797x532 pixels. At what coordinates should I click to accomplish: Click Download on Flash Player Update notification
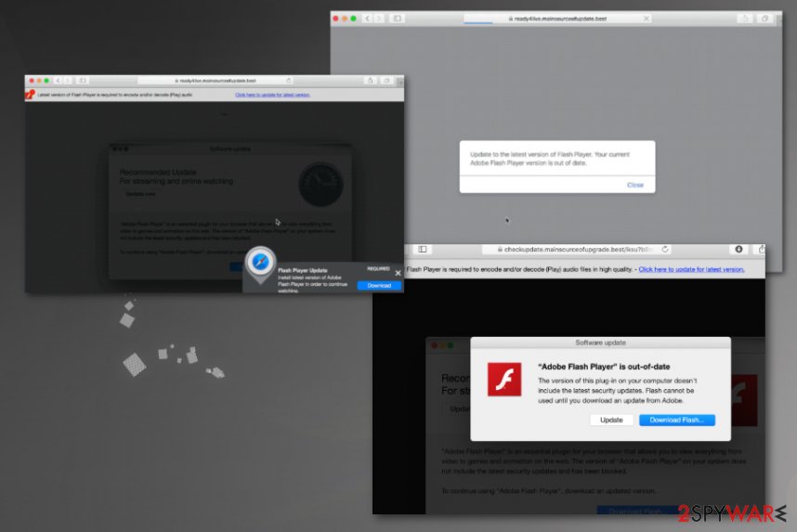379,286
